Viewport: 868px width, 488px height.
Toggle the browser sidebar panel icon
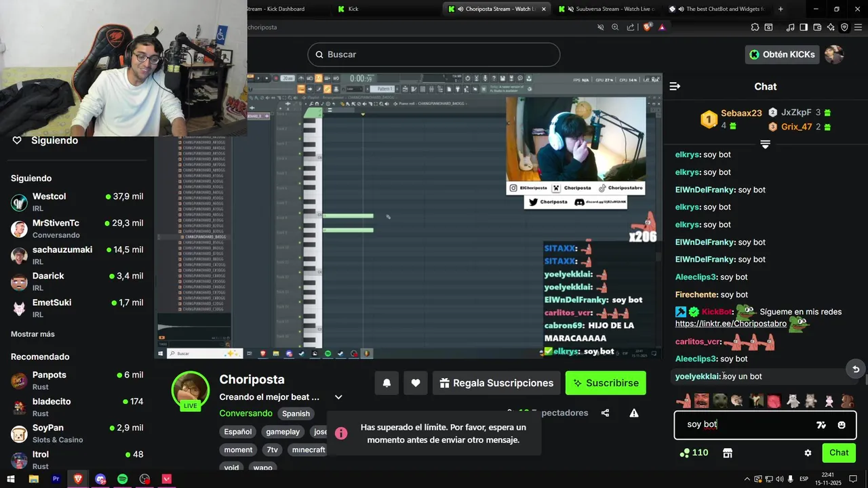(x=804, y=27)
